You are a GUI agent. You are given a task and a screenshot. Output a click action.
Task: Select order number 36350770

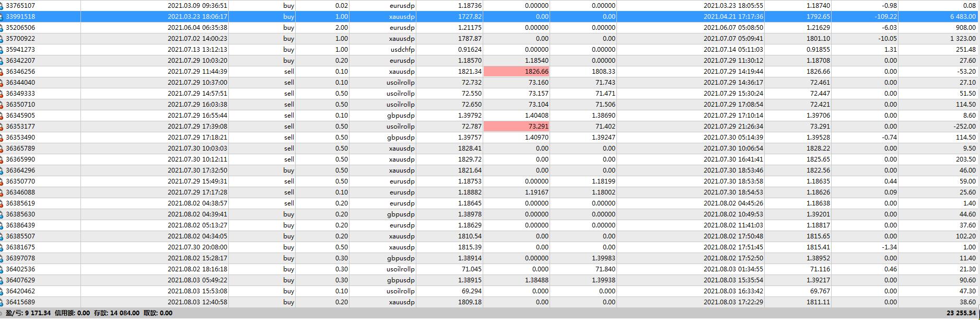[x=20, y=181]
